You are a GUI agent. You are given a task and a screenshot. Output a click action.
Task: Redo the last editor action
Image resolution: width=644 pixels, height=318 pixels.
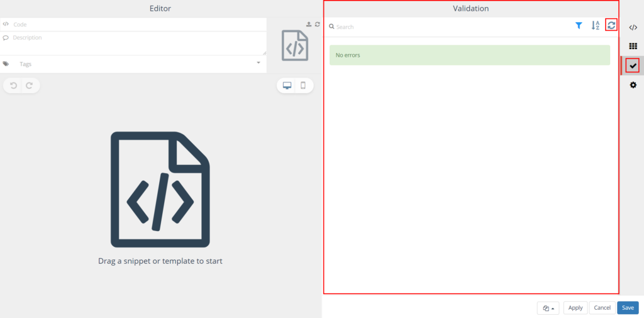pos(30,86)
